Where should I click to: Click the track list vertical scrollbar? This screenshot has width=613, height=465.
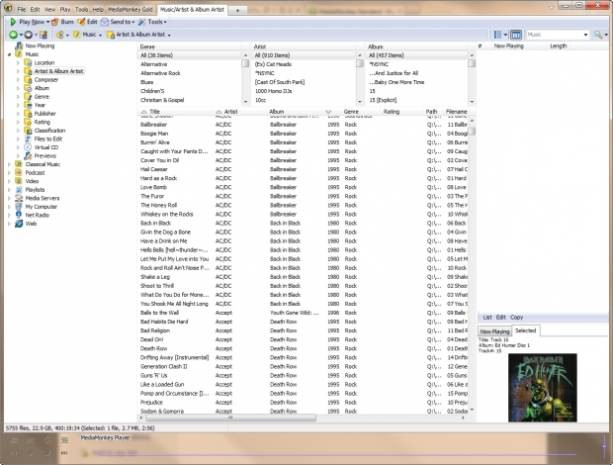click(x=472, y=130)
